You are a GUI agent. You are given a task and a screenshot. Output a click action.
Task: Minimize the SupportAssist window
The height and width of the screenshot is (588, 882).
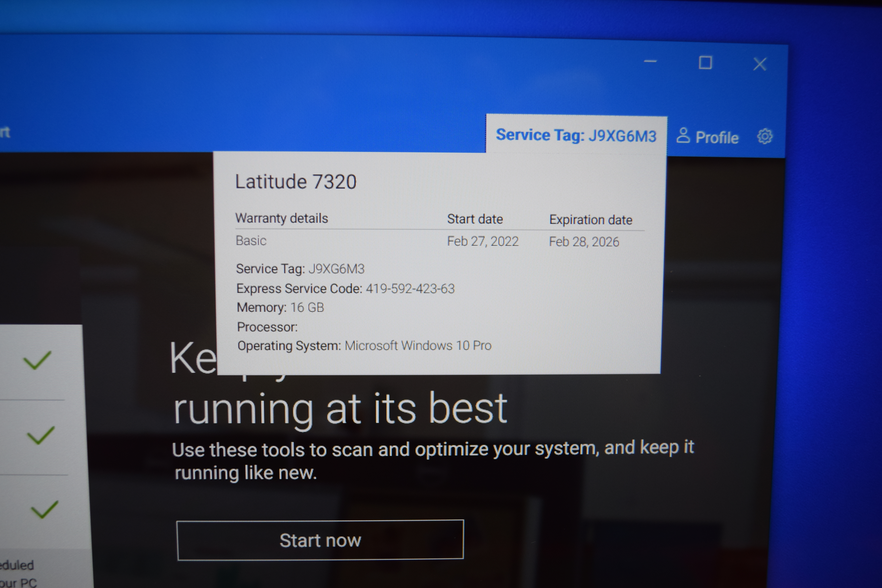pos(650,61)
